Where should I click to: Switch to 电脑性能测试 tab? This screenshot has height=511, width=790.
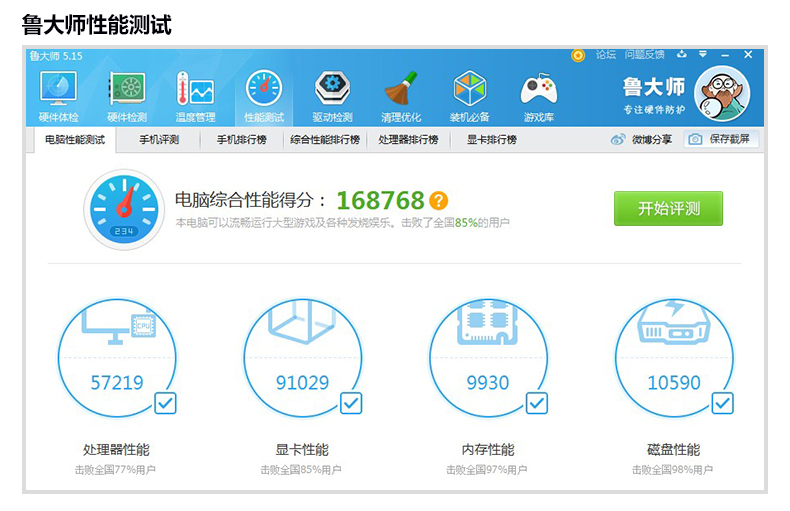pos(75,140)
